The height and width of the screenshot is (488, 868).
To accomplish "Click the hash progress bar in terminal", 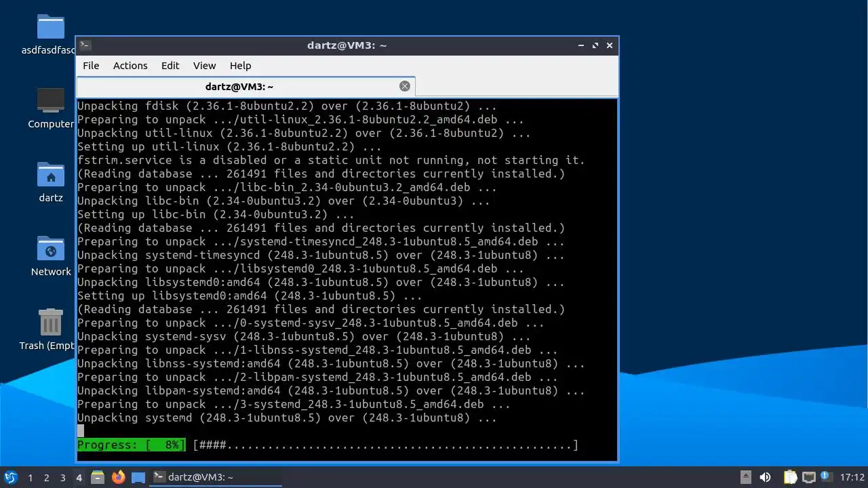I will [385, 445].
